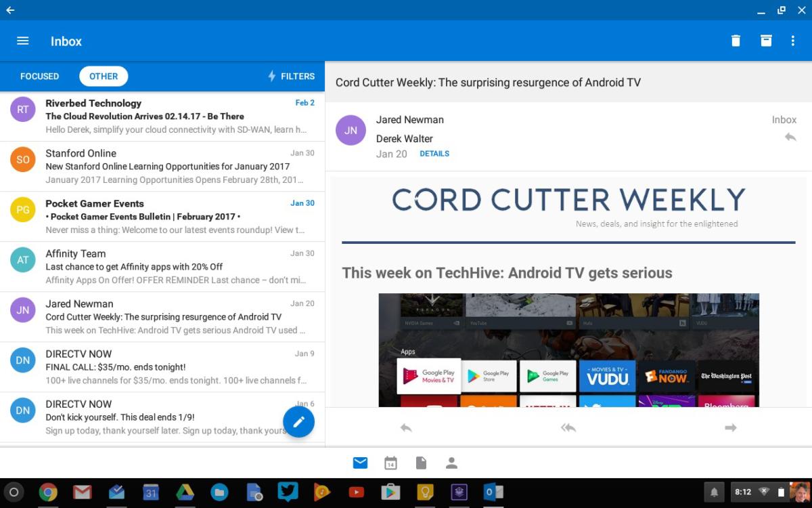The width and height of the screenshot is (812, 508).
Task: Click the Inbox title in header
Action: pos(66,41)
